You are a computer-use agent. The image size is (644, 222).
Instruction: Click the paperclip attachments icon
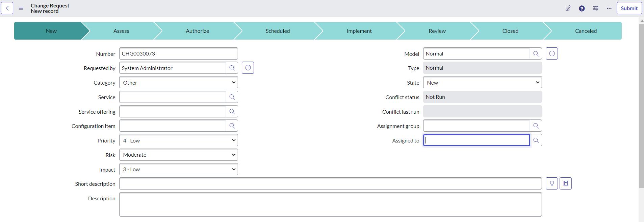coord(568,8)
